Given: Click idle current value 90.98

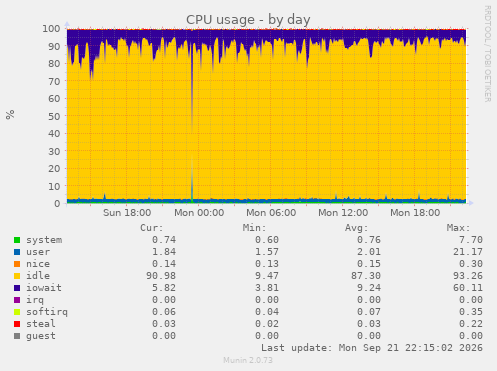Looking at the screenshot, I should [161, 276].
